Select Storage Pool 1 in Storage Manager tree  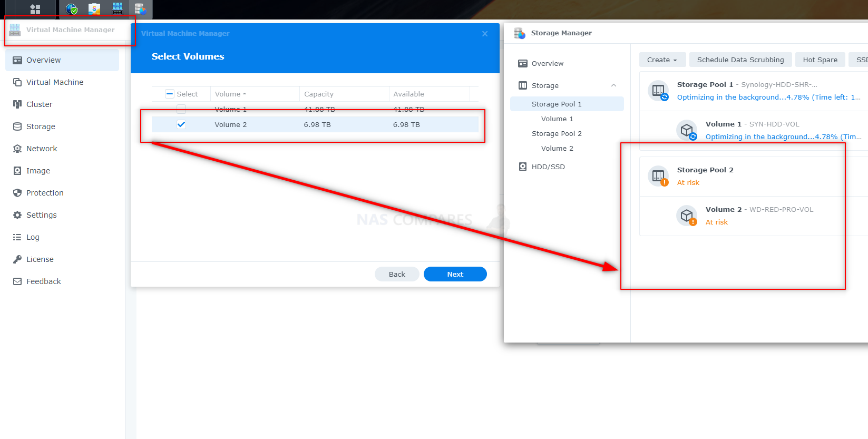(x=567, y=104)
